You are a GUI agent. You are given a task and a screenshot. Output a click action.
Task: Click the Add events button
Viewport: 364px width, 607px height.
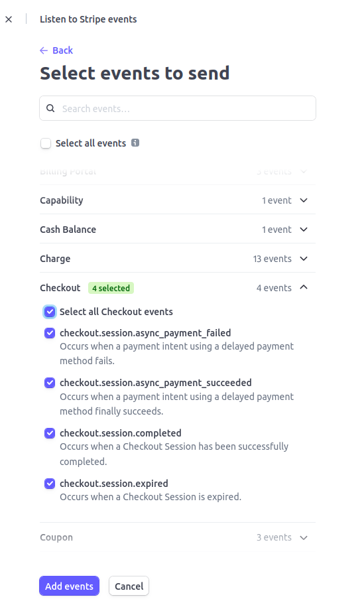69,586
